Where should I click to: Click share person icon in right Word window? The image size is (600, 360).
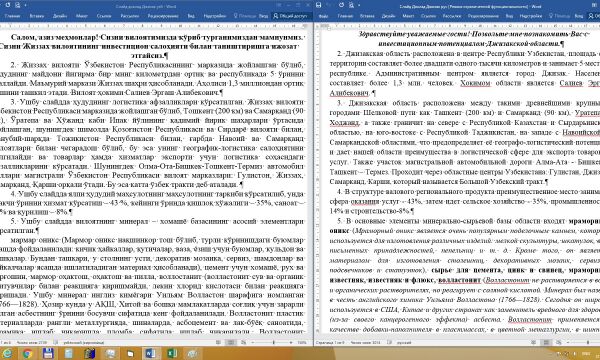point(591,16)
